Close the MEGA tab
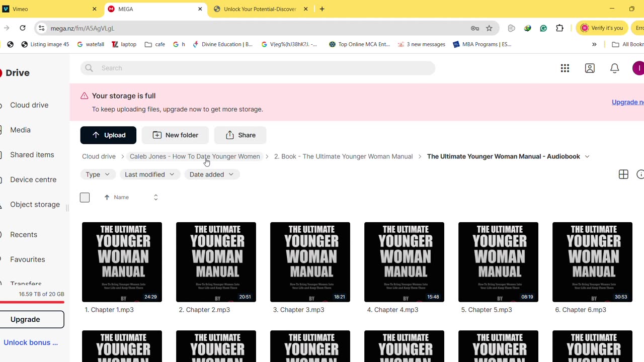644x362 pixels. (x=200, y=9)
